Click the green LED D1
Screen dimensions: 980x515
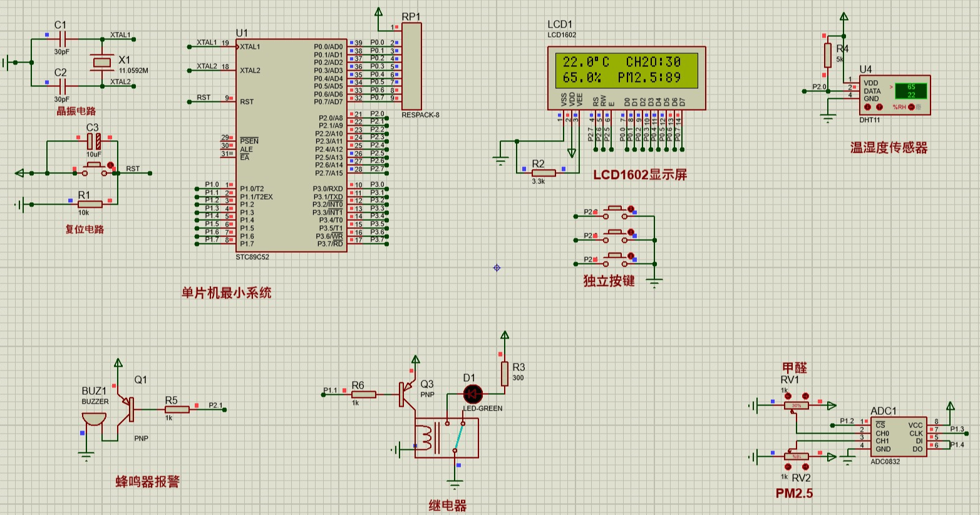pyautogui.click(x=473, y=394)
